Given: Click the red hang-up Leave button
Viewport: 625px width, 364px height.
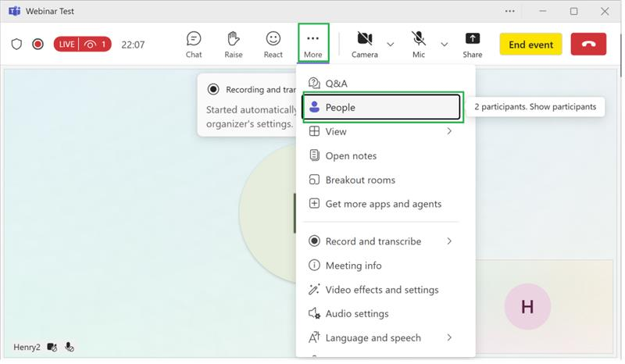Looking at the screenshot, I should pos(588,44).
